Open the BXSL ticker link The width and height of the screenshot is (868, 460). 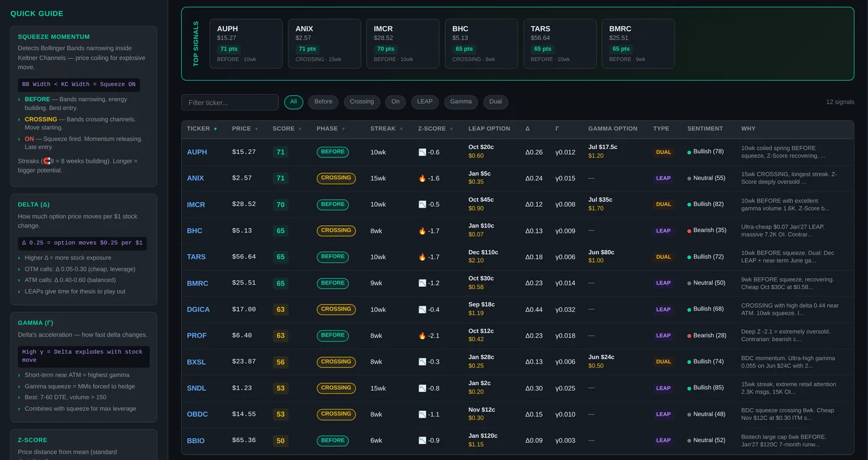pyautogui.click(x=197, y=362)
